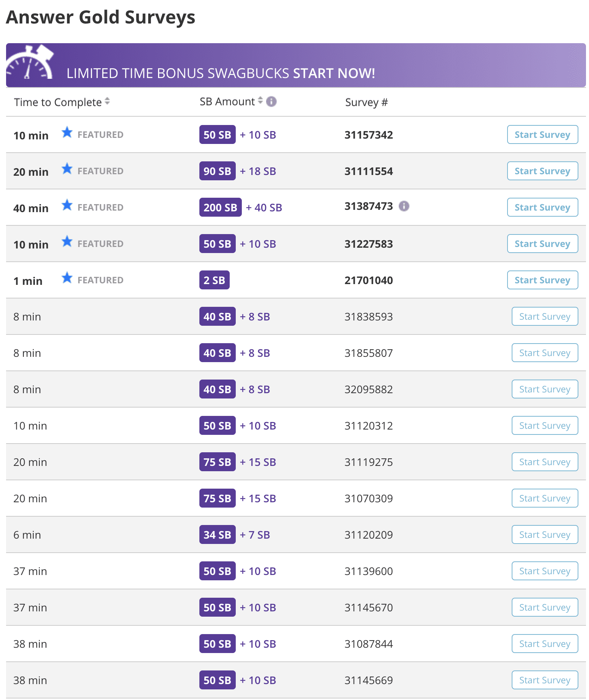Click the + 18 SB bonus text

[x=258, y=171]
